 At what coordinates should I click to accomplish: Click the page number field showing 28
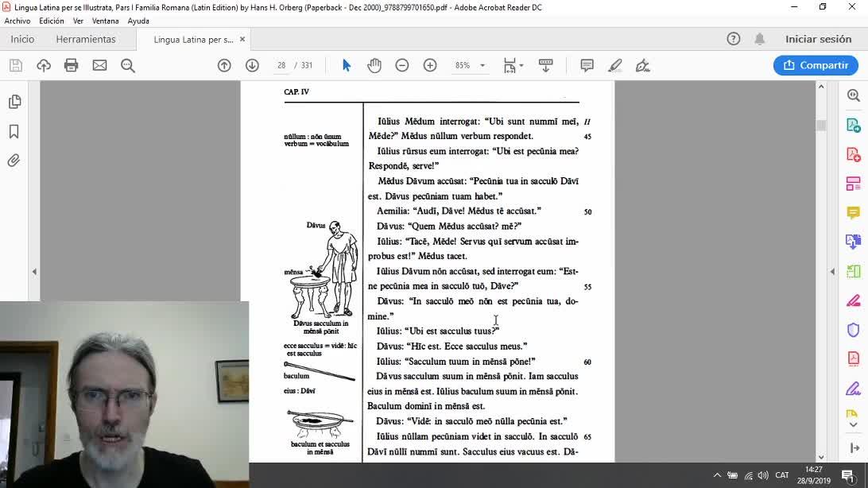coord(281,65)
